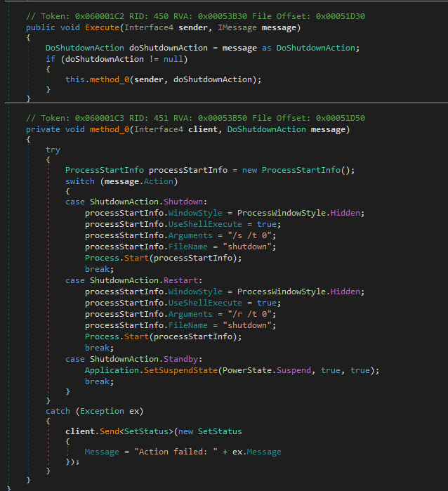Click Process.Start in the Restart case
448x491 pixels.
117,336
